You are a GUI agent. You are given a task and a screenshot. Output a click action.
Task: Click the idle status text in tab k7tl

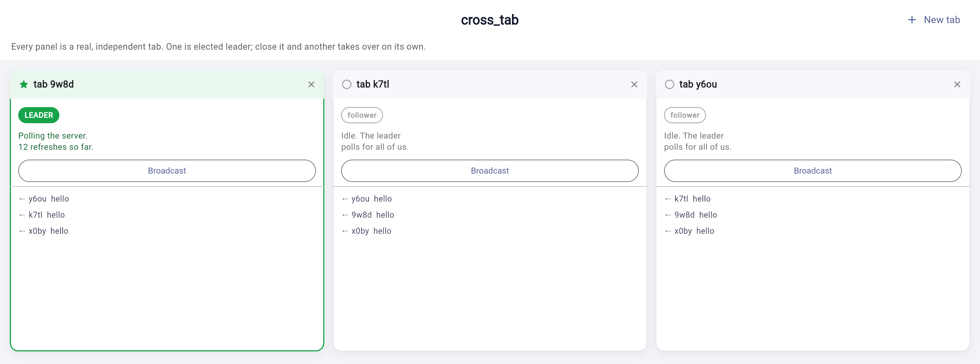375,141
